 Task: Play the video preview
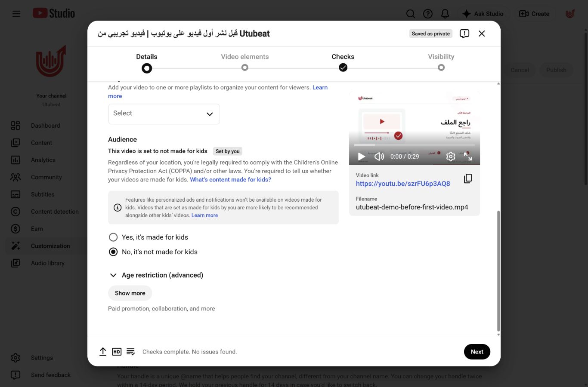(x=362, y=157)
